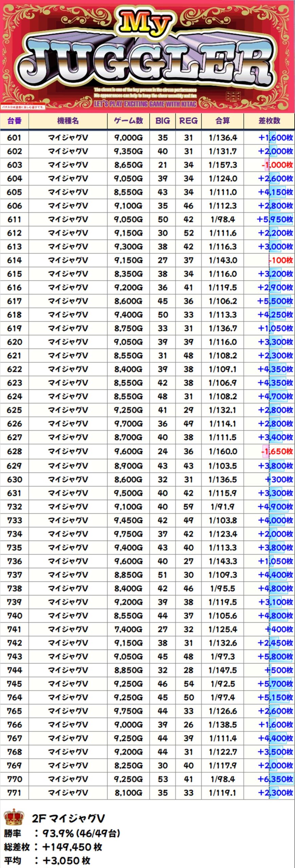Click the REG column header
The width and height of the screenshot is (295, 868).
188,121
